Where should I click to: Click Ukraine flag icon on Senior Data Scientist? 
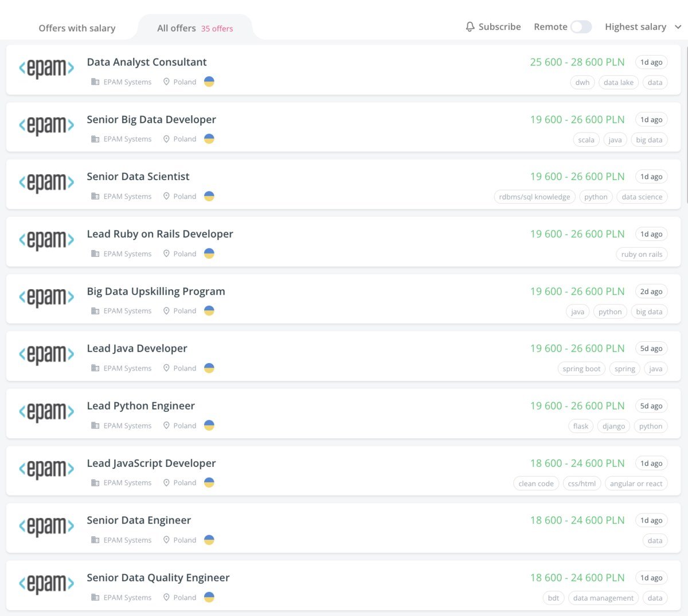coord(209,196)
